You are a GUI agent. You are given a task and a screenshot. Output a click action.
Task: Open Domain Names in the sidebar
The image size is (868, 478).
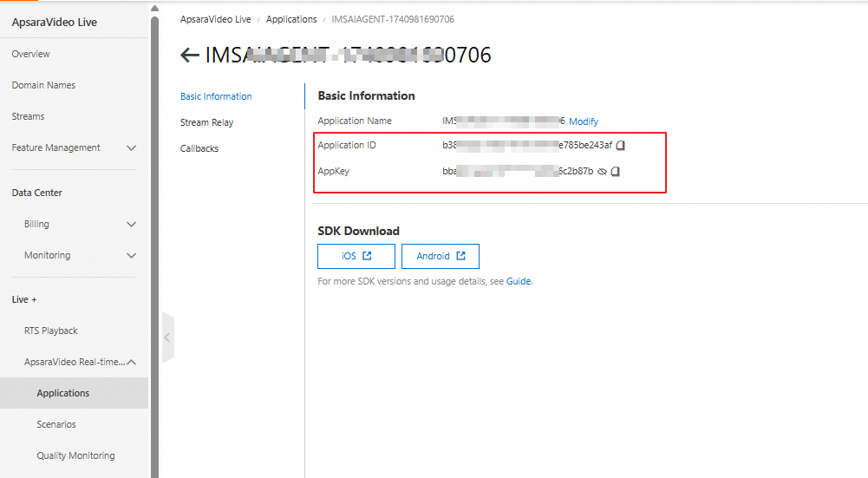point(43,85)
